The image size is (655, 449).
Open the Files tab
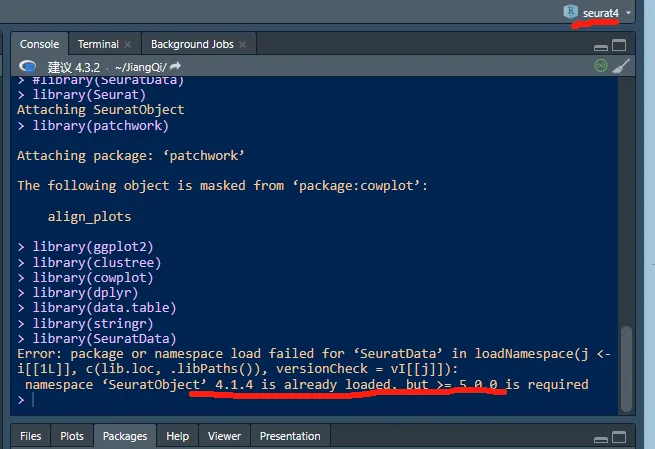coord(30,436)
